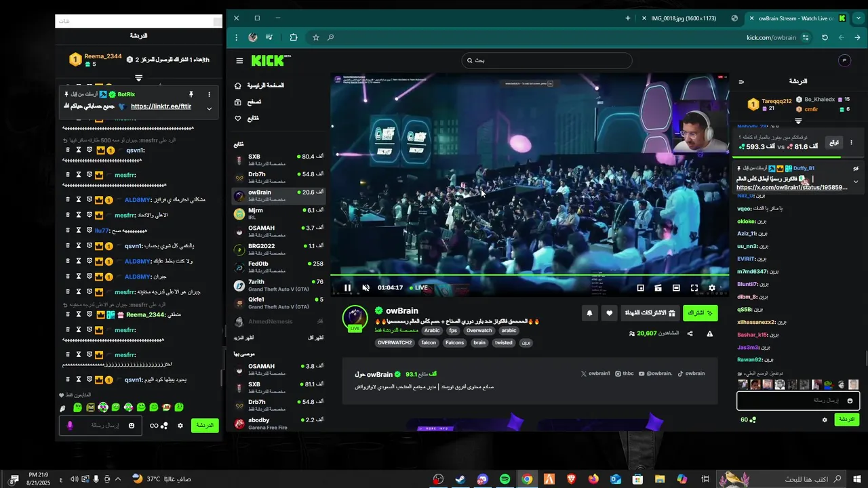Open channel points icon showing 60
Screen dimensions: 868x488
pyautogui.click(x=748, y=420)
